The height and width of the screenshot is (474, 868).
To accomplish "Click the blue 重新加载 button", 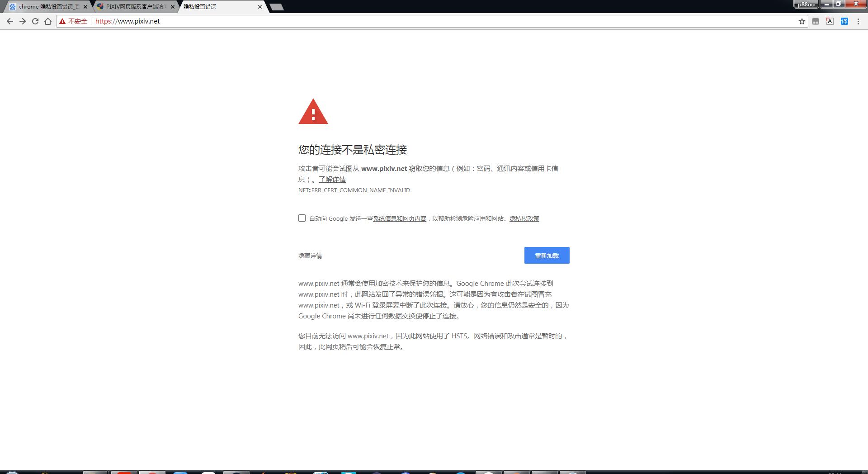I will pos(547,255).
